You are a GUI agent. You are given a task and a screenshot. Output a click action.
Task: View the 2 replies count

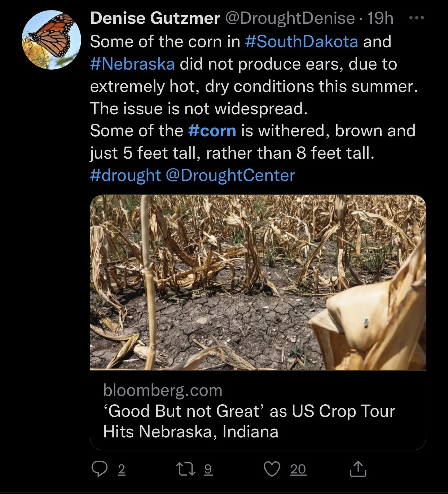coord(122,469)
